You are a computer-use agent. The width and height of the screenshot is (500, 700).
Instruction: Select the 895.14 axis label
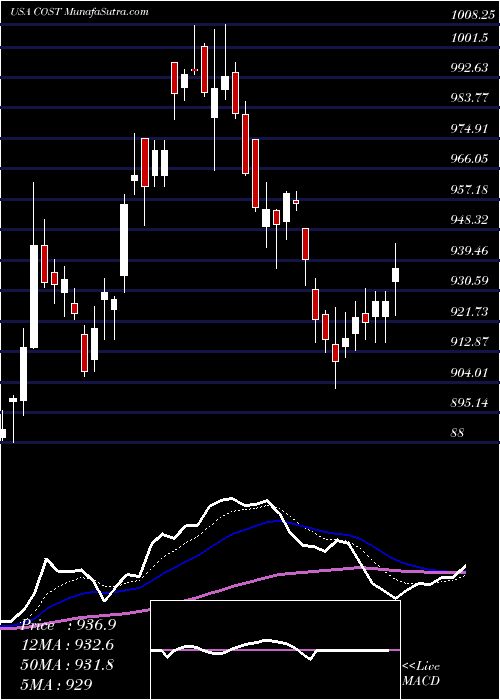(470, 403)
